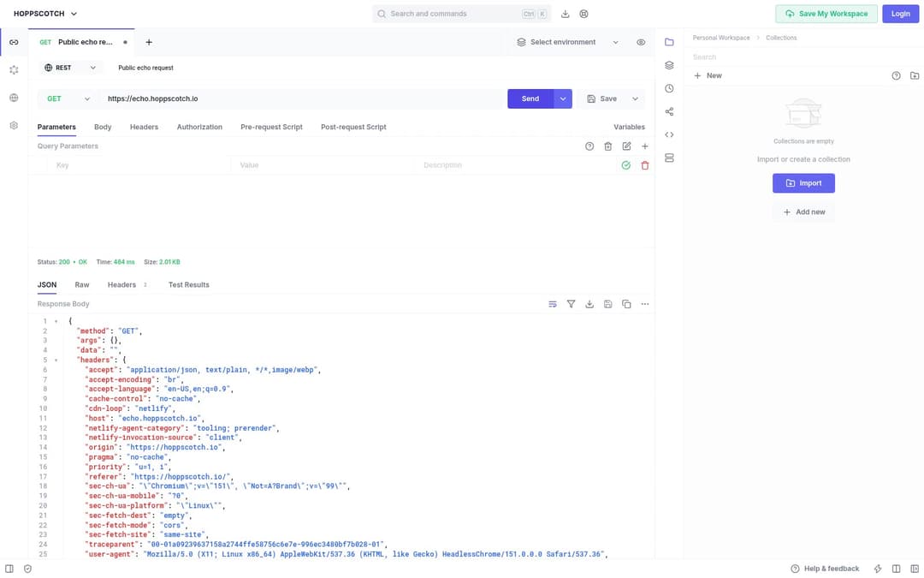This screenshot has width=924, height=578.
Task: Switch to the request Headers tab
Action: (144, 127)
